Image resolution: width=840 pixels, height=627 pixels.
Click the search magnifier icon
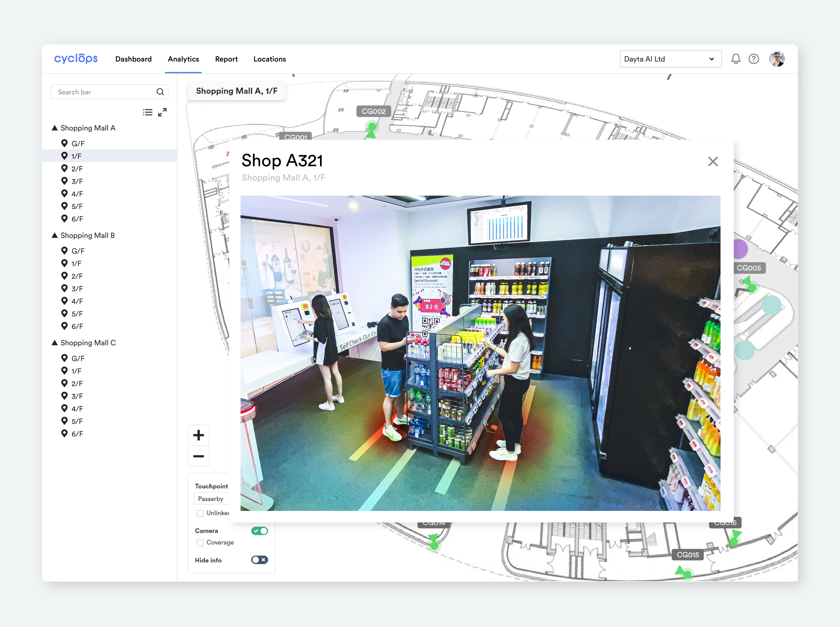(160, 92)
